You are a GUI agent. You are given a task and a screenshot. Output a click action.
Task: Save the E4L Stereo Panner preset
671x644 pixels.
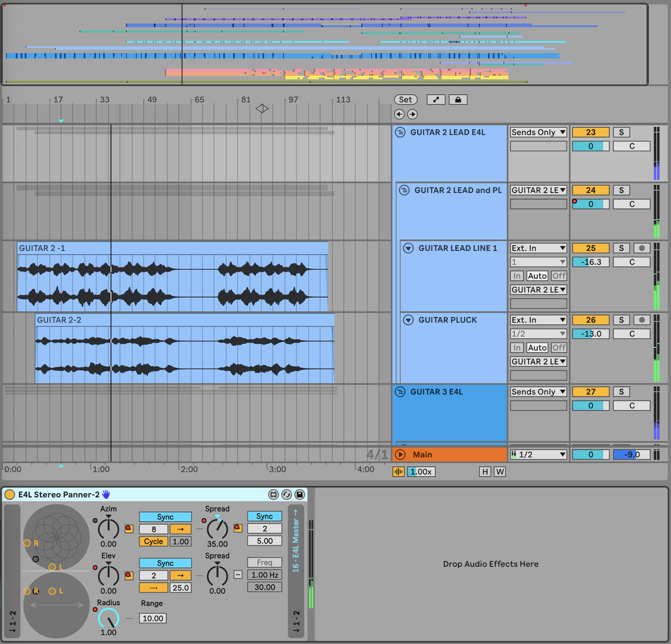[299, 494]
